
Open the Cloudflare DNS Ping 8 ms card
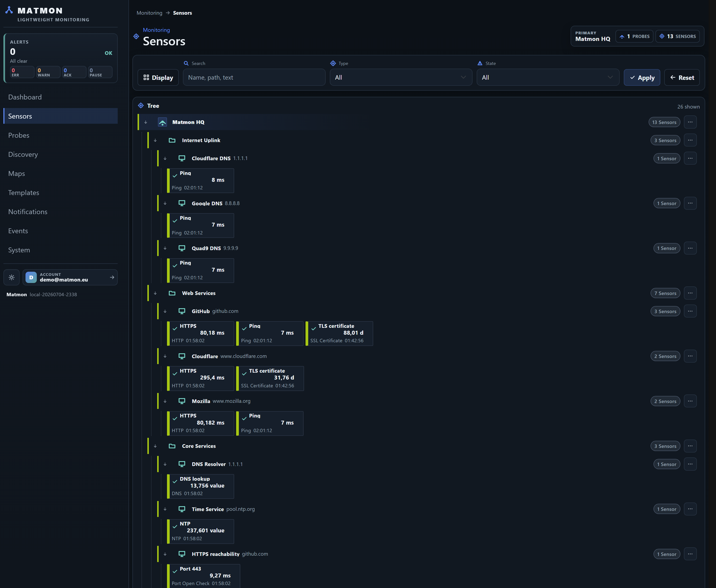(200, 181)
